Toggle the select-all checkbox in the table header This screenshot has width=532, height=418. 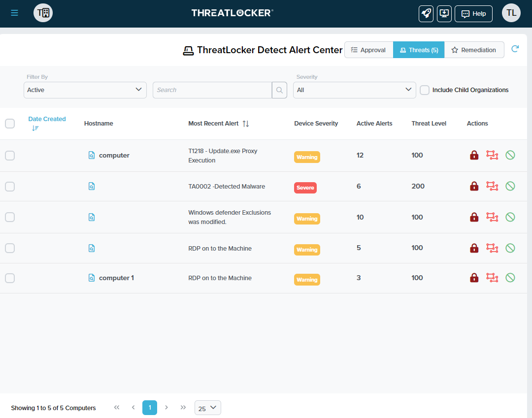(10, 124)
